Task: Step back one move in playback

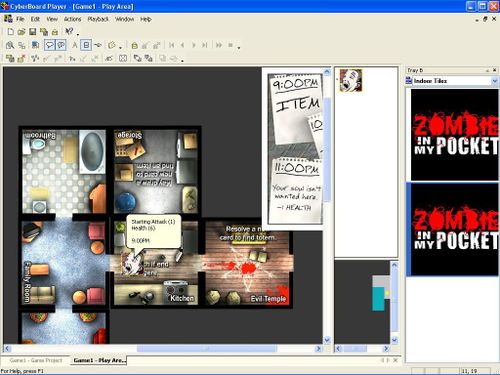Action: (x=182, y=45)
